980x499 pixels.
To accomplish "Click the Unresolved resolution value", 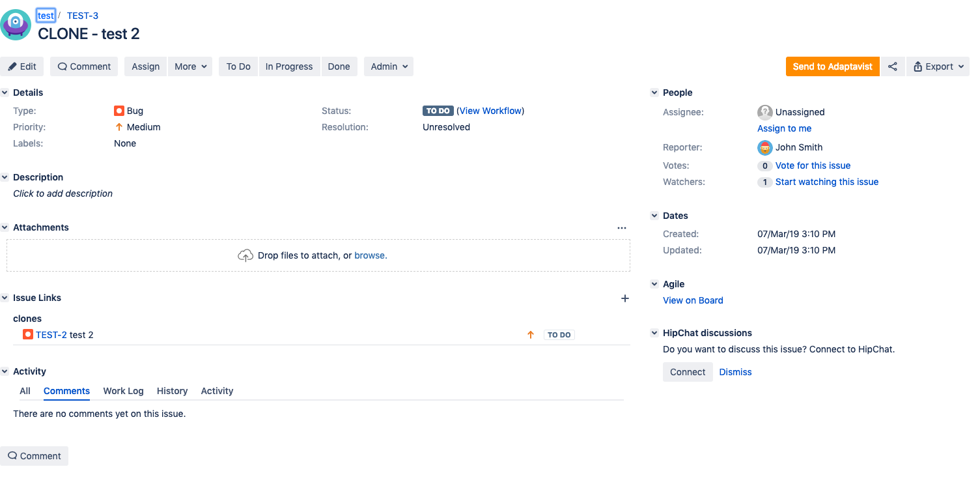I will 446,127.
